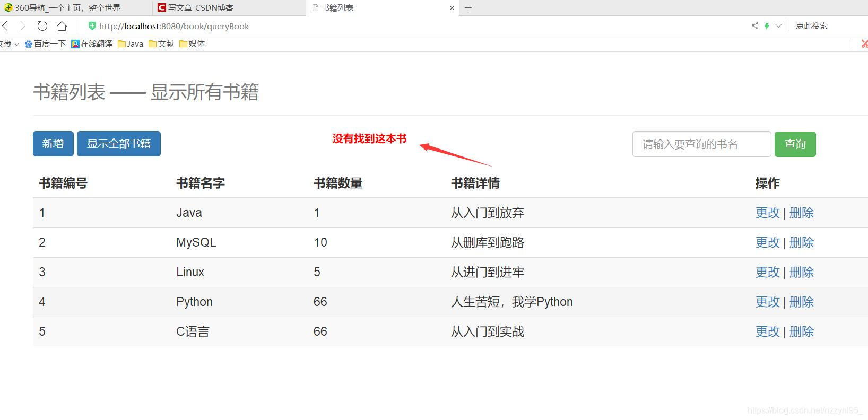Screen dimensions: 868x420
Task: Switch to the 写文章-CSDN博客 tab
Action: pyautogui.click(x=229, y=8)
